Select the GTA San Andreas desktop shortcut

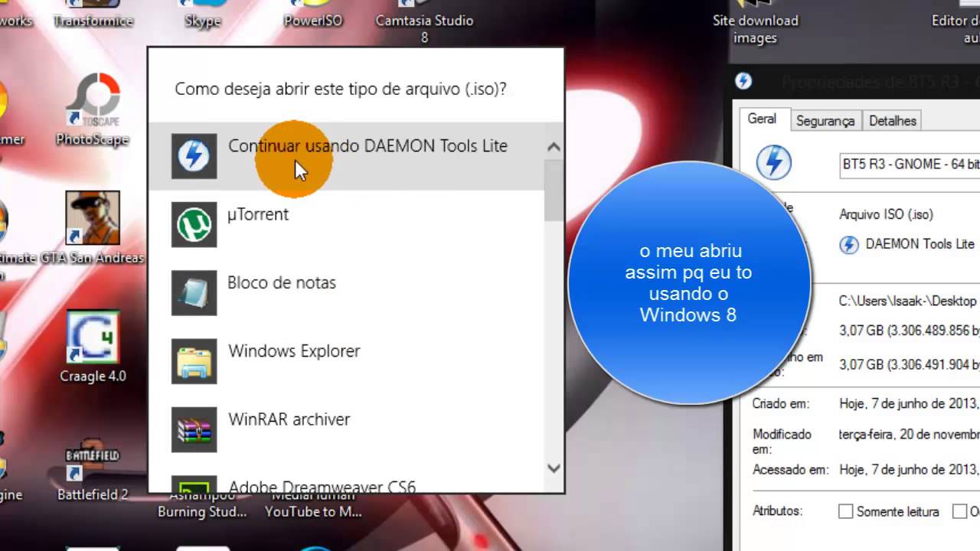[x=92, y=228]
